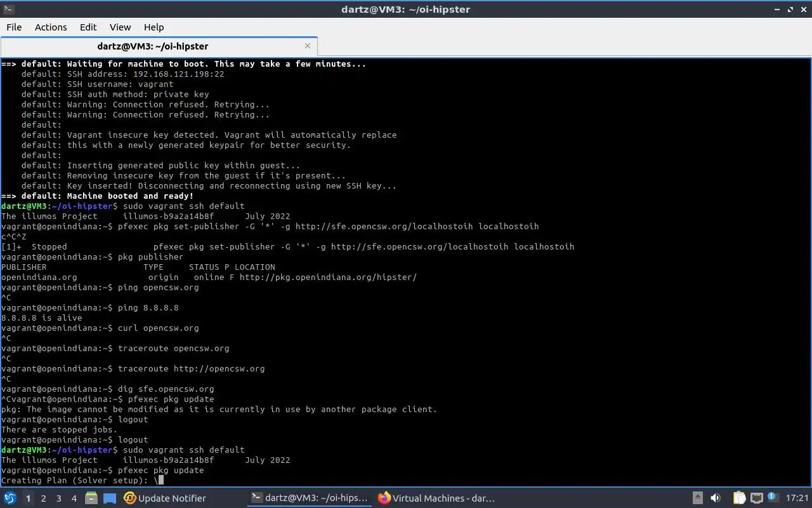Screen dimensions: 812x508
Task: Open the Update Notifier taskbar entry
Action: (165, 498)
